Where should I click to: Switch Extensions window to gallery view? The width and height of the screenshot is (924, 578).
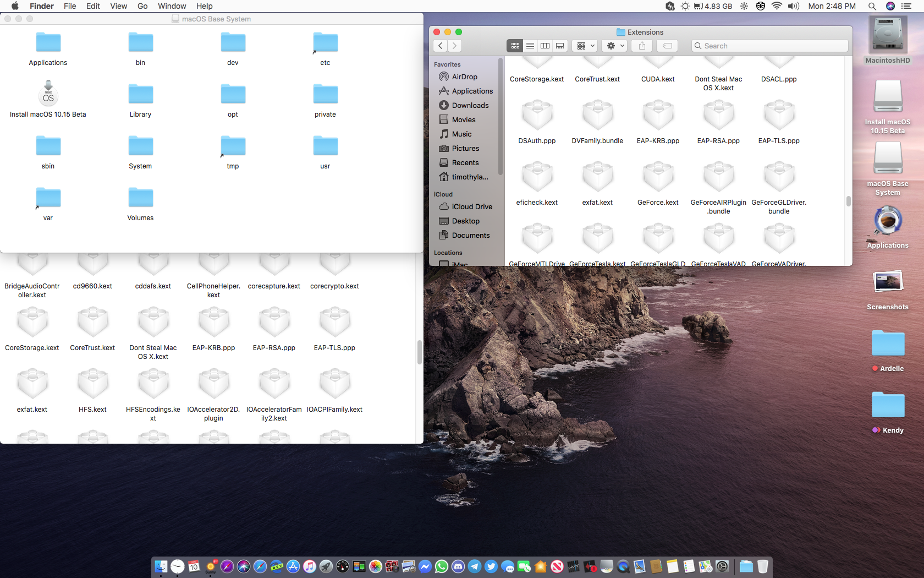tap(560, 46)
